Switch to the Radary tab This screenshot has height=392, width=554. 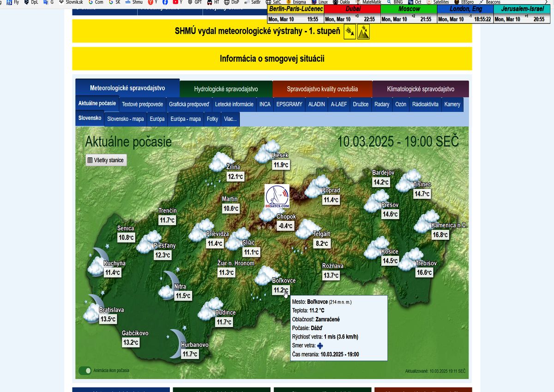(382, 104)
